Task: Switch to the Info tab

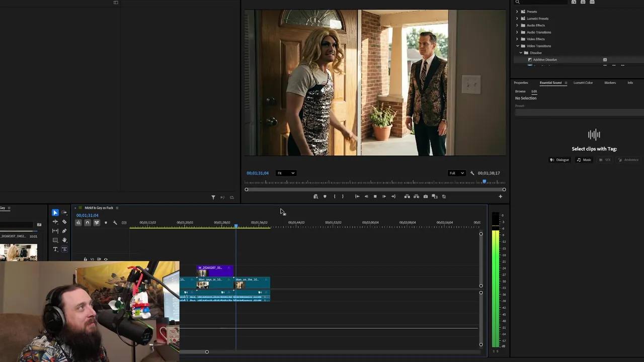Action: 630,82
